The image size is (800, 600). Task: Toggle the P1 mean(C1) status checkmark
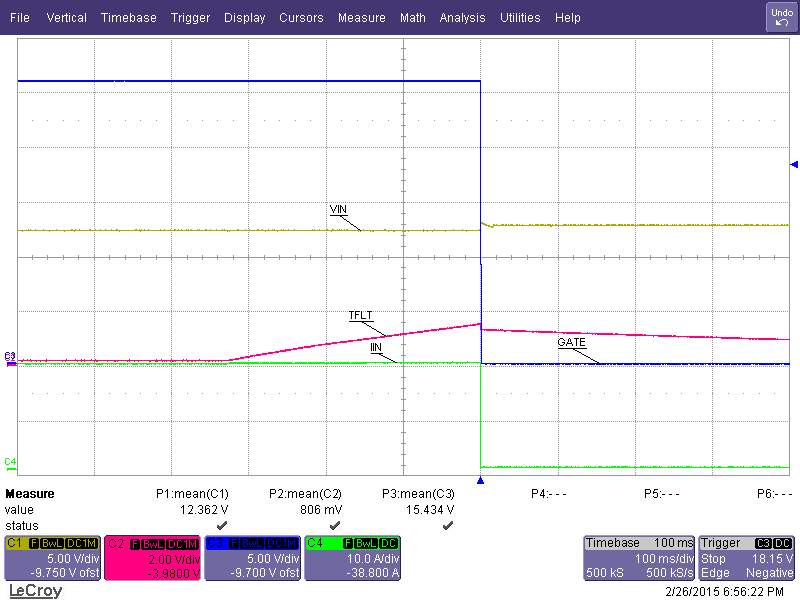click(222, 524)
